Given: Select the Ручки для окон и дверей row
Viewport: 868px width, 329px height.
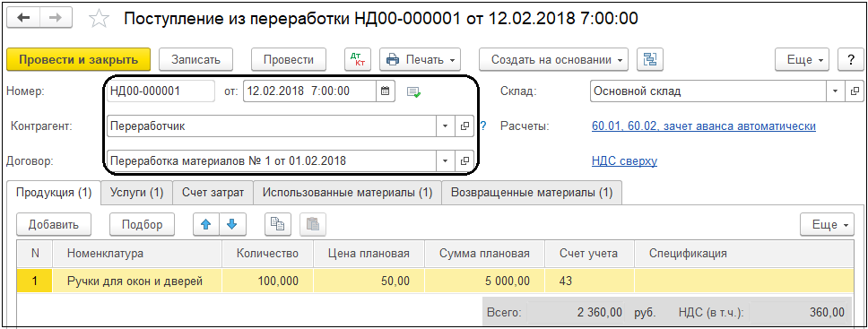Looking at the screenshot, I should point(435,281).
